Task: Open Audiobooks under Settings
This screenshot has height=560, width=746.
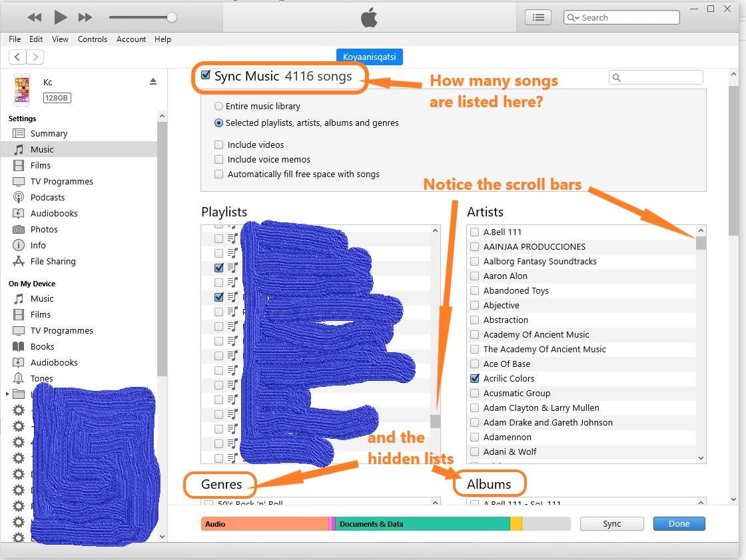Action: click(x=54, y=213)
